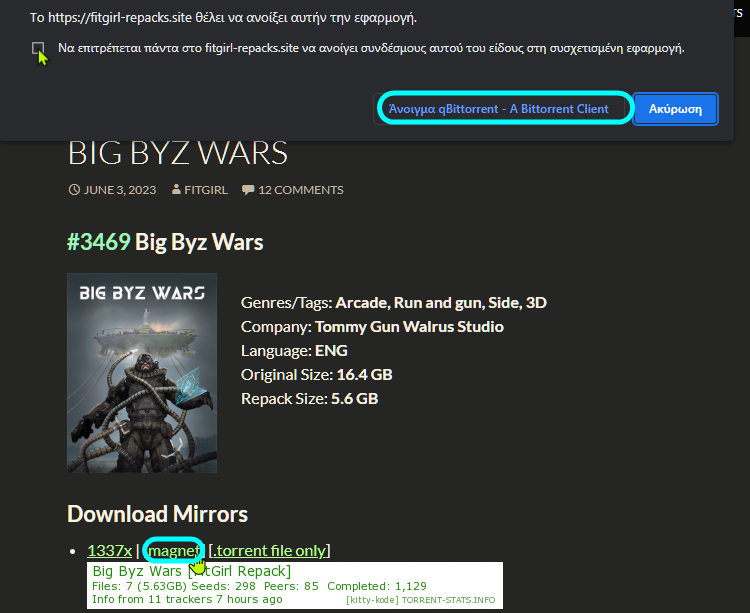The width and height of the screenshot is (750, 613).
Task: Click the speech bubble comments icon
Action: [x=248, y=190]
